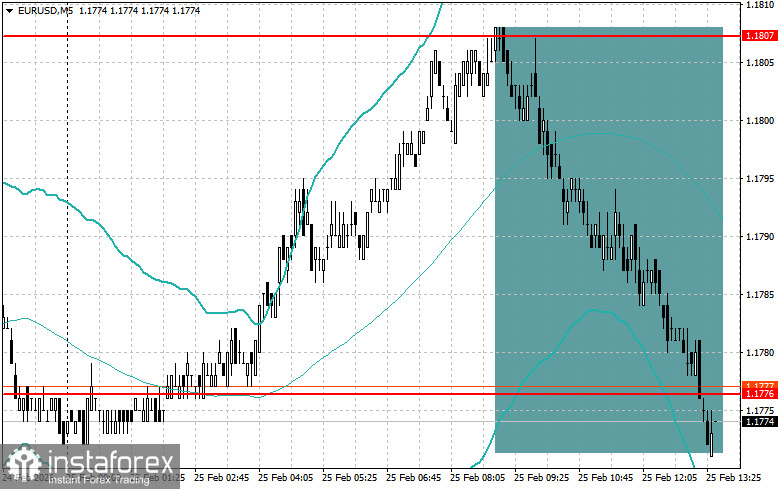Click the "1.1790" price axis label
Viewport: 781px width, 489px height.
(760, 237)
